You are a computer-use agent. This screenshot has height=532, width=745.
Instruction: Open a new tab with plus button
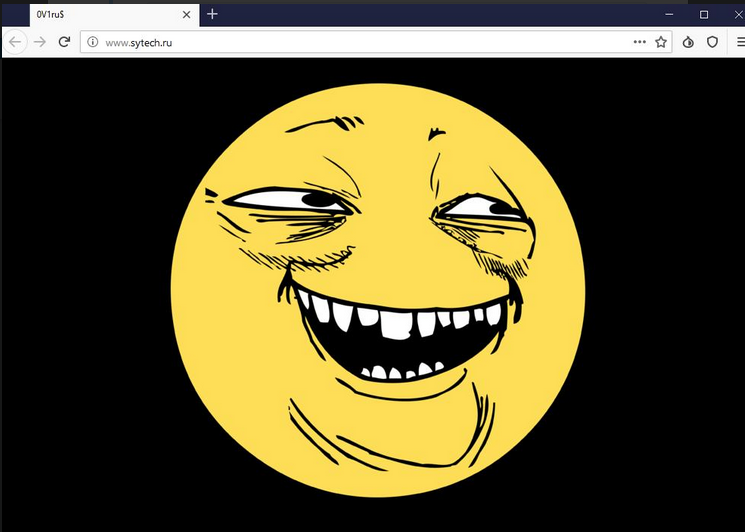[x=212, y=14]
